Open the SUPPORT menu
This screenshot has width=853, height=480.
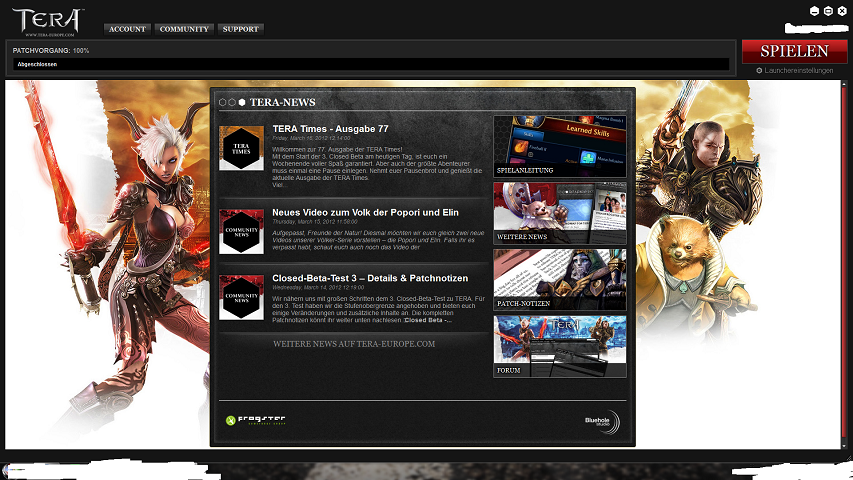coord(240,29)
